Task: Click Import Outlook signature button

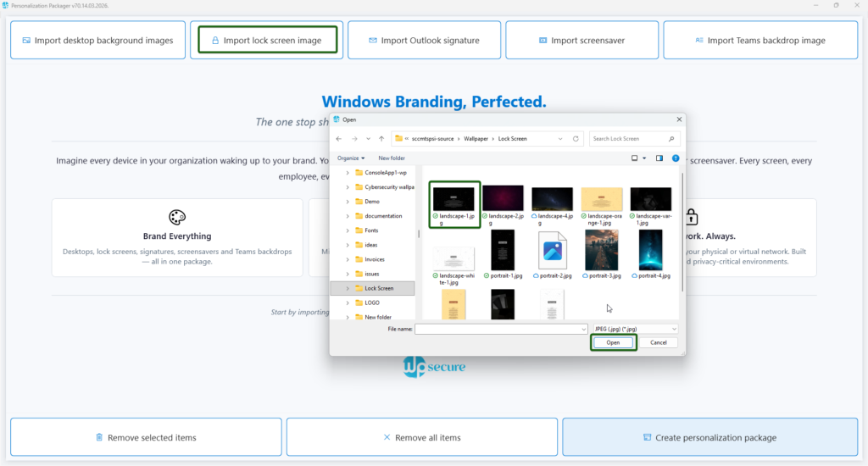Action: 424,40
